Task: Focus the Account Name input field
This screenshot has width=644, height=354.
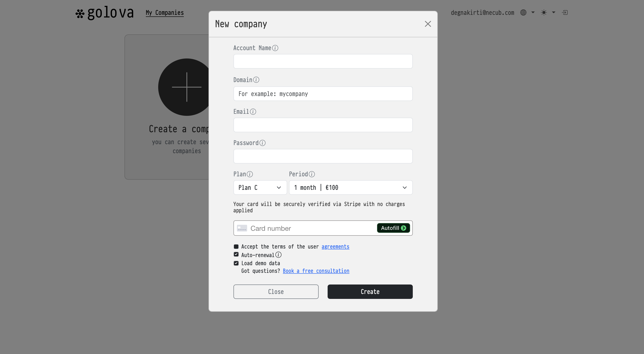Action: coord(323,61)
